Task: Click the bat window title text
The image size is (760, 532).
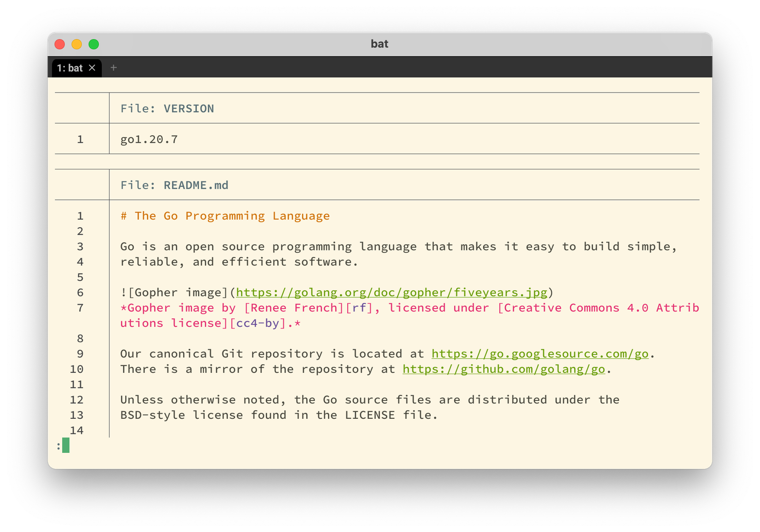Action: (380, 44)
